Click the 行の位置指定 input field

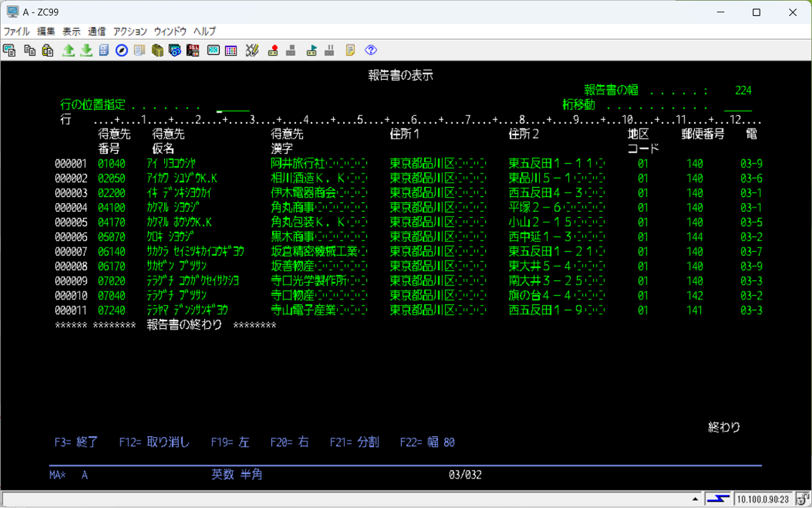(x=232, y=105)
